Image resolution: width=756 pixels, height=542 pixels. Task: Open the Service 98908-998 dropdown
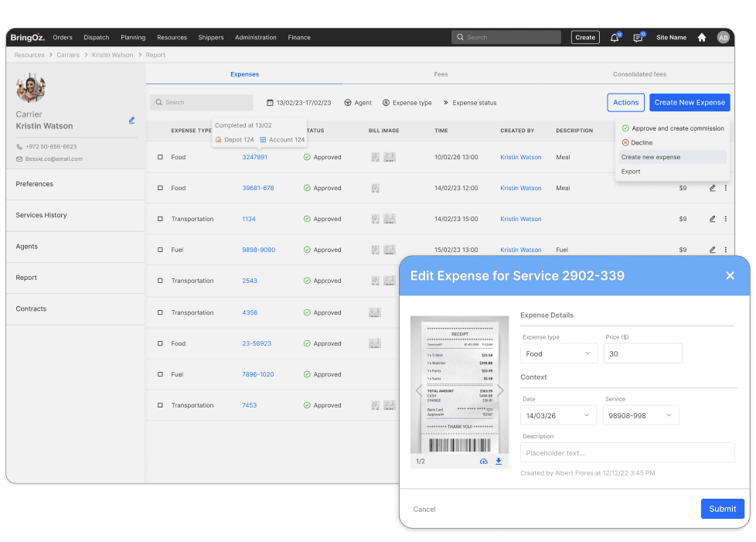(x=641, y=415)
